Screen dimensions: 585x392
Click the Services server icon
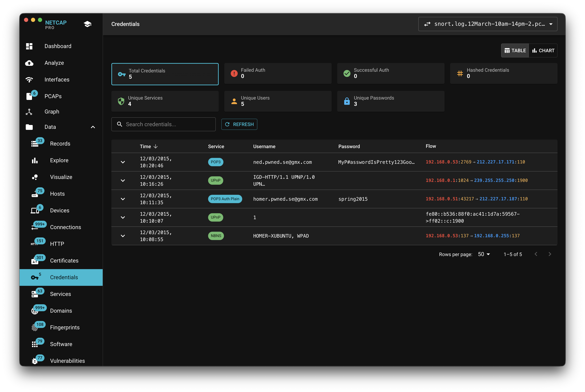[35, 294]
